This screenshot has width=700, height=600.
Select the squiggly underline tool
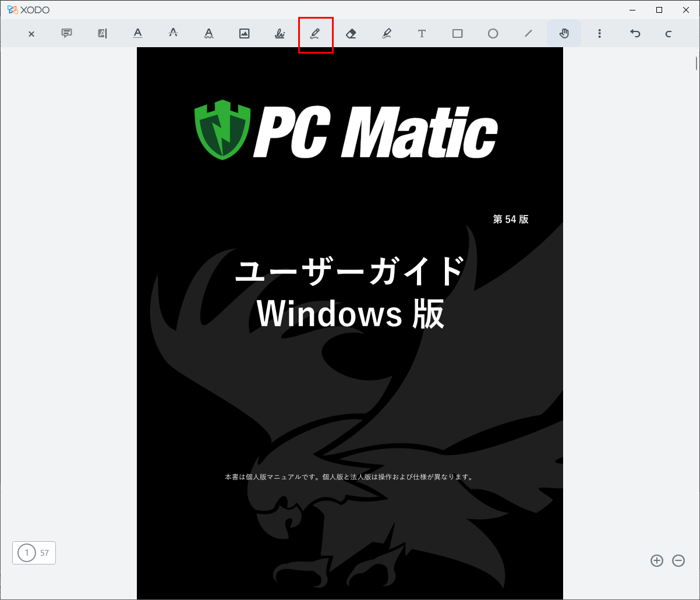click(208, 33)
